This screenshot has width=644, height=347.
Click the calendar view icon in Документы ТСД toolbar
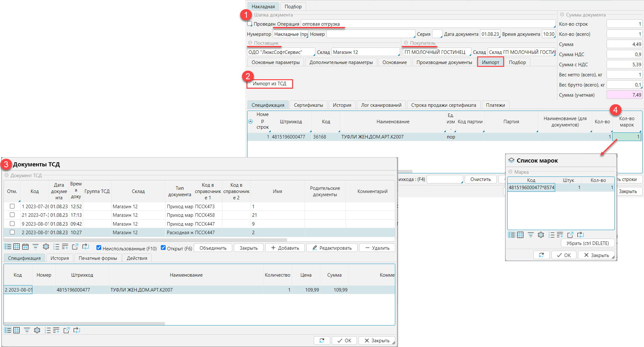click(26, 247)
